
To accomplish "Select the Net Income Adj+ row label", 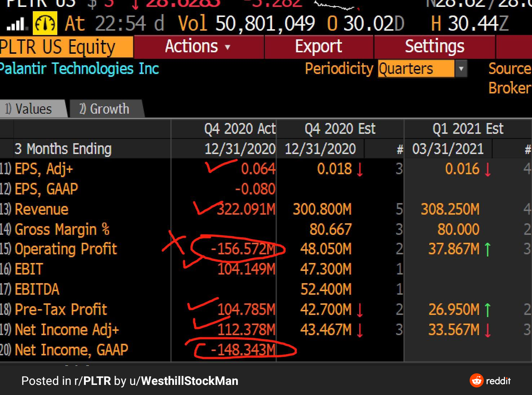I will pos(67,330).
